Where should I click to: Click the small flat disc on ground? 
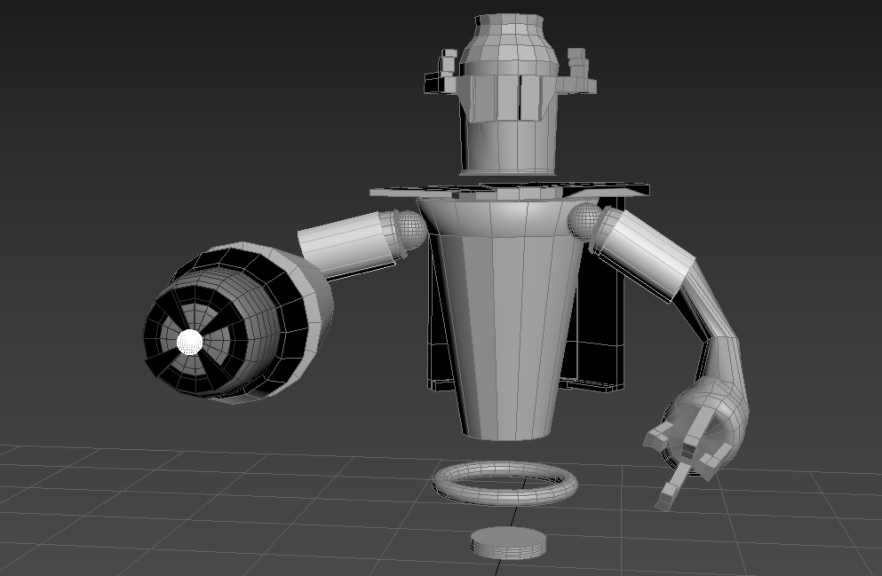pos(508,543)
